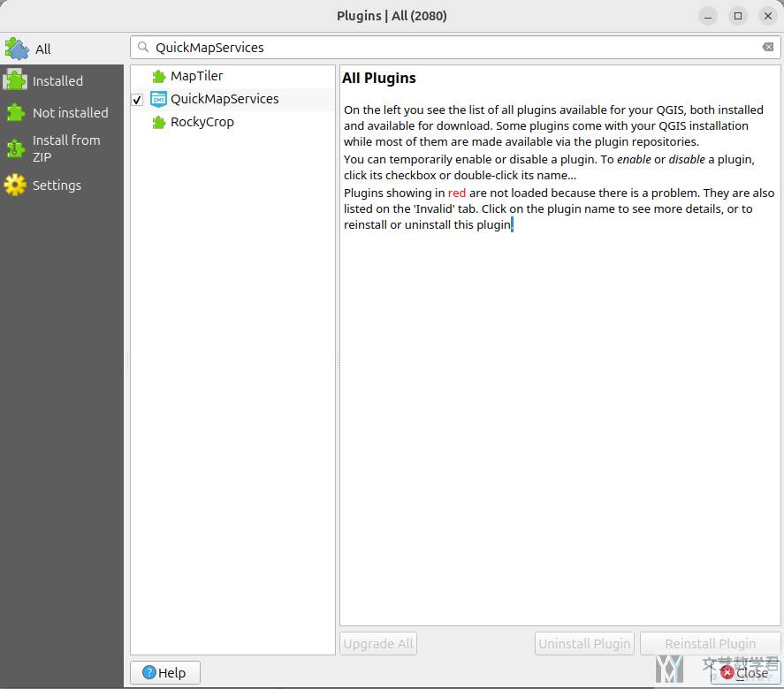Screen dimensions: 784x689
Task: Uncheck the QuickMapServices plugin checkbox
Action: pos(137,100)
